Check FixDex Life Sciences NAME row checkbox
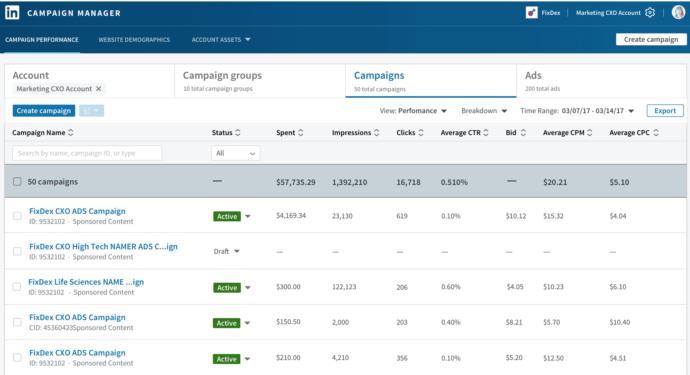The width and height of the screenshot is (690, 375). 17,287
